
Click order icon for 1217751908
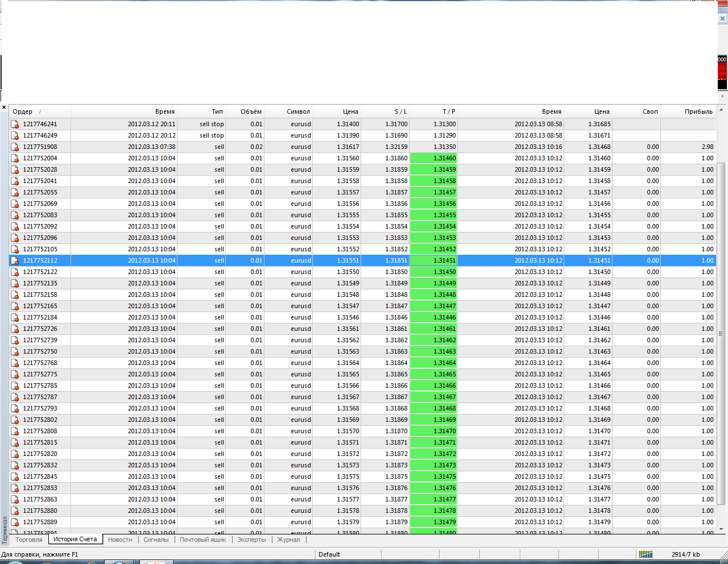click(x=15, y=147)
